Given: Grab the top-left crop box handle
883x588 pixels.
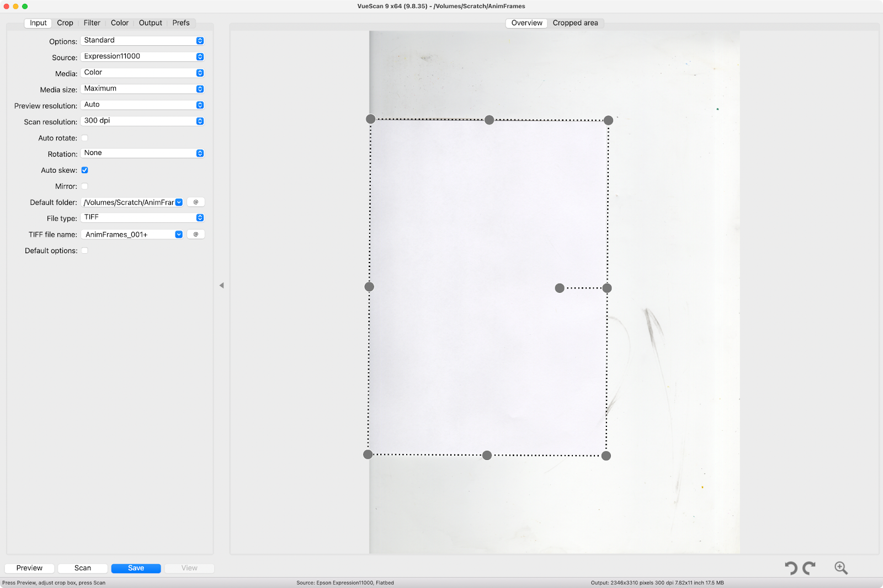Looking at the screenshot, I should pyautogui.click(x=371, y=119).
